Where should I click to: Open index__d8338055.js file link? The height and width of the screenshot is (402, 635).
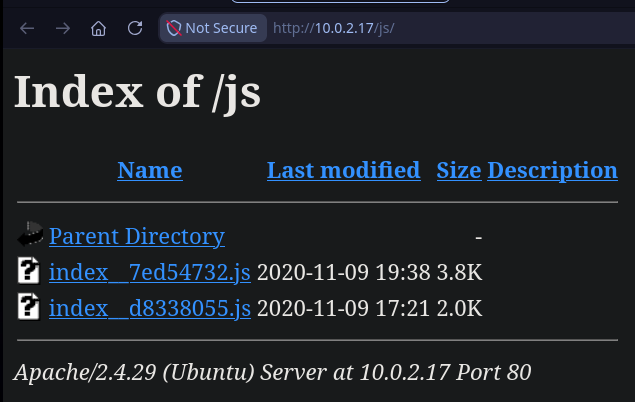pos(150,308)
